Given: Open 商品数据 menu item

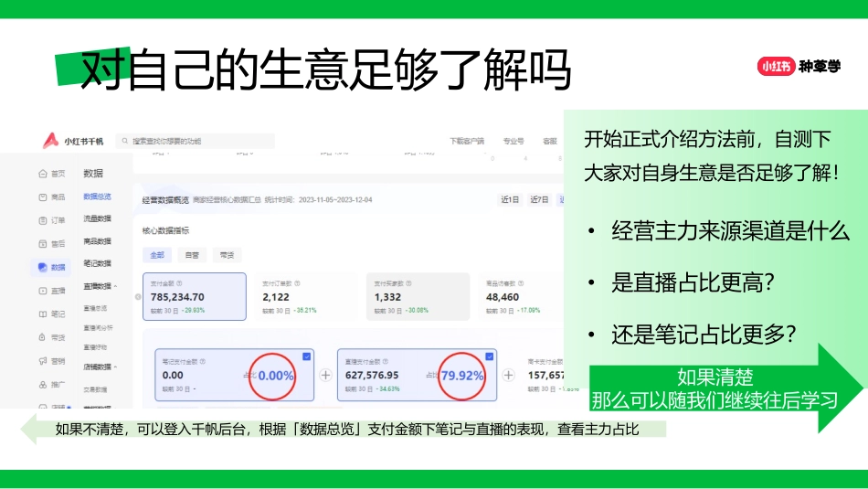Looking at the screenshot, I should (98, 241).
